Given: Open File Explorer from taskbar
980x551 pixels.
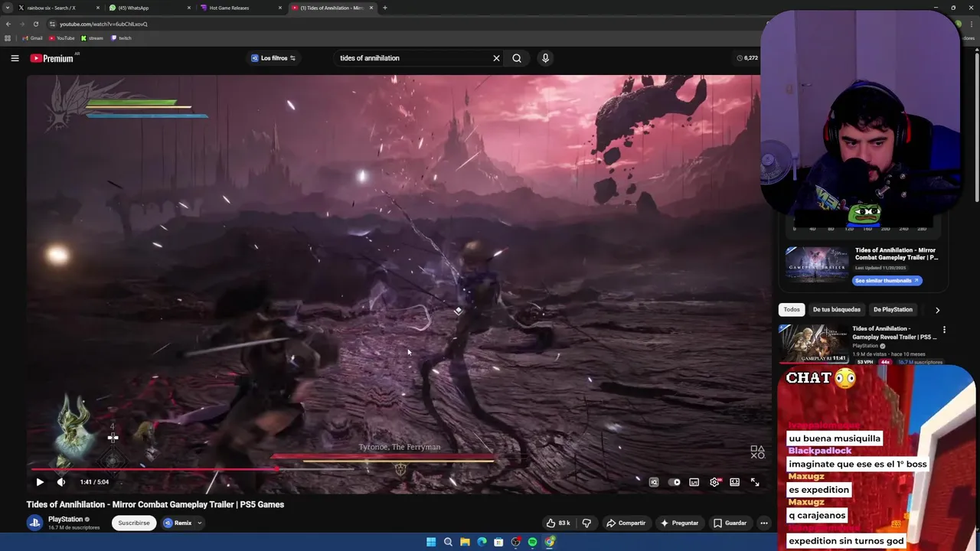Looking at the screenshot, I should [465, 542].
